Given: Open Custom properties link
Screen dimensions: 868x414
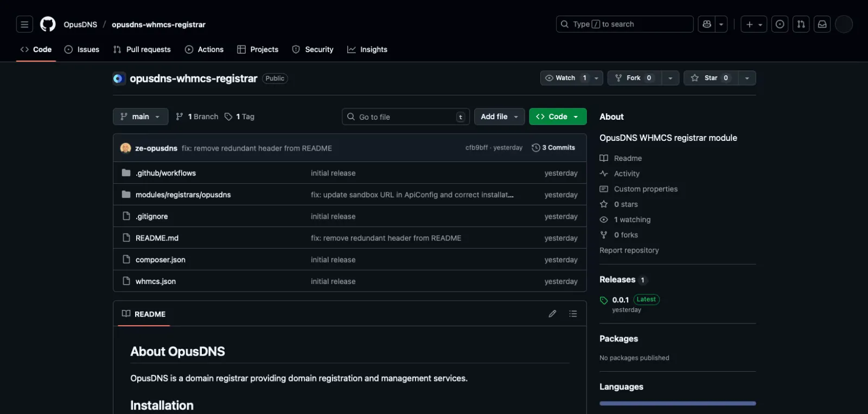Looking at the screenshot, I should [x=639, y=189].
